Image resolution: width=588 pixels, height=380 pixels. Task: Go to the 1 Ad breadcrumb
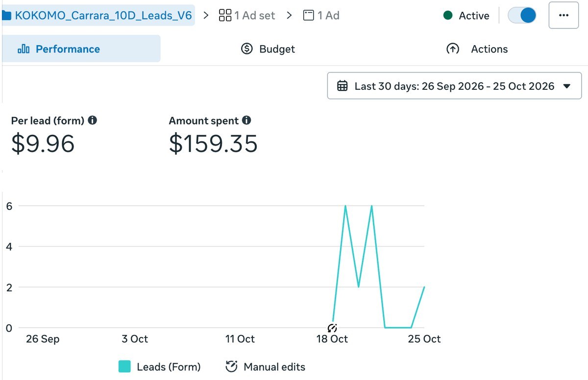click(x=321, y=15)
